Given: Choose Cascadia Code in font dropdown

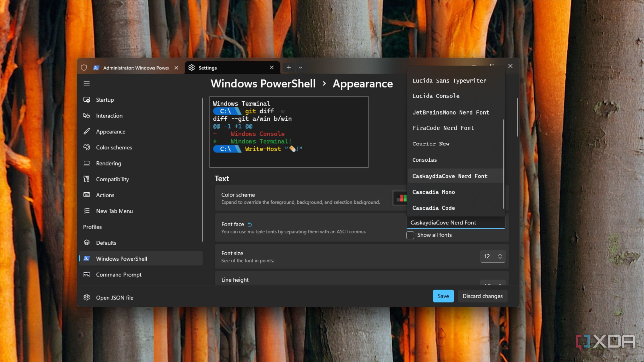Looking at the screenshot, I should pyautogui.click(x=433, y=208).
